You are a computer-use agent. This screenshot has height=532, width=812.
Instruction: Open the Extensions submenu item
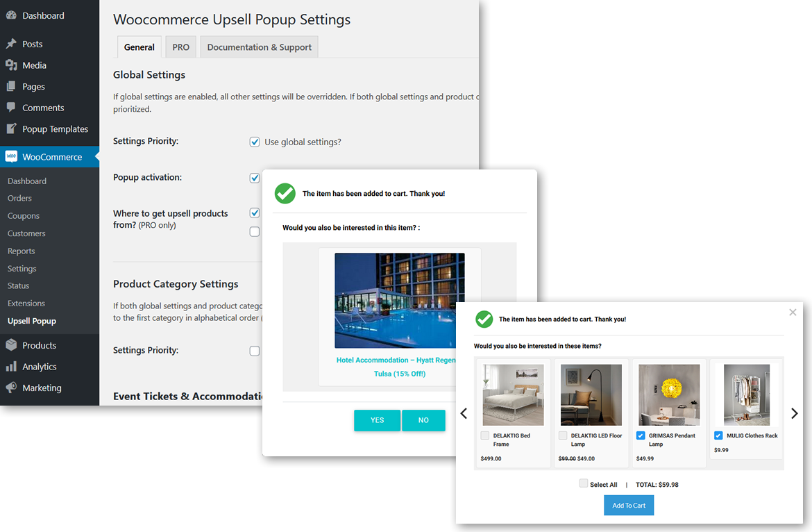click(x=26, y=303)
